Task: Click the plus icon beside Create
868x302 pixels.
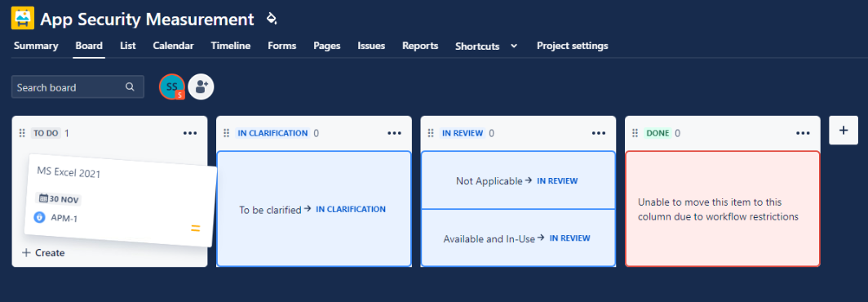Action: (26, 253)
